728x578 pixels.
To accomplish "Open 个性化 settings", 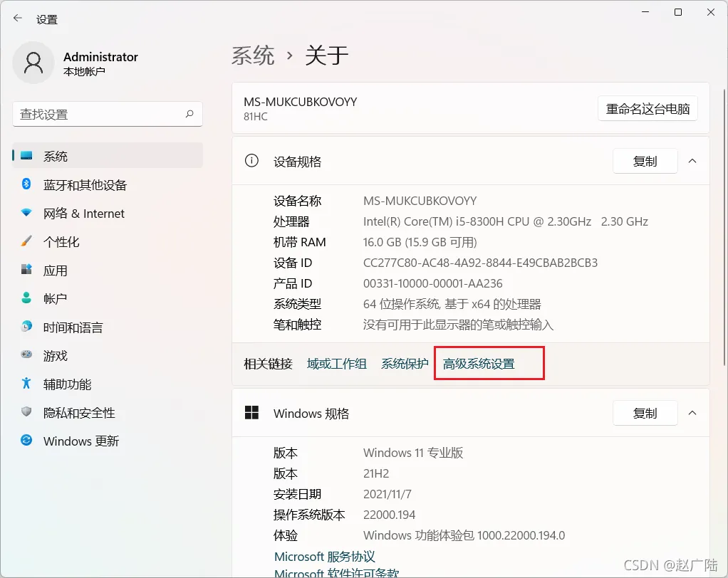I will pyautogui.click(x=108, y=242).
